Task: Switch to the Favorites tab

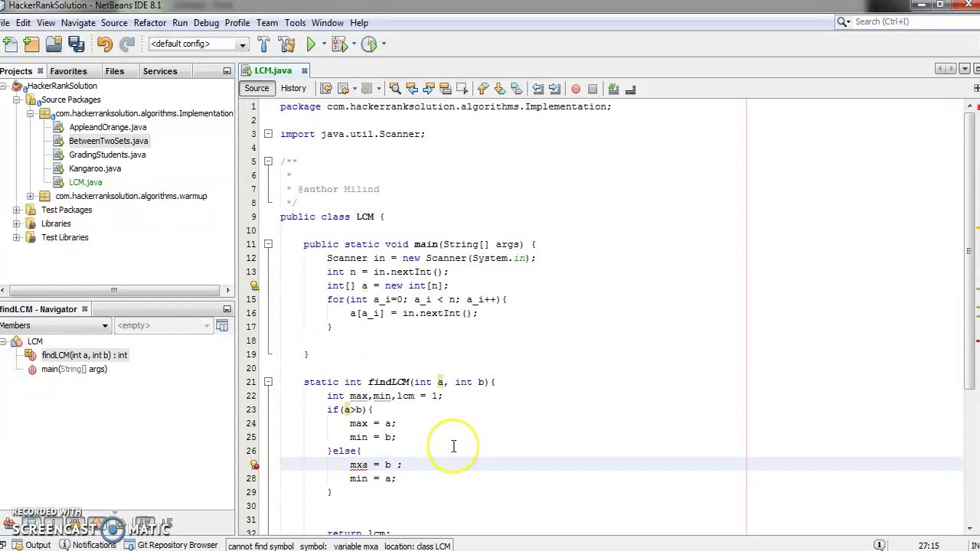Action: 68,71
